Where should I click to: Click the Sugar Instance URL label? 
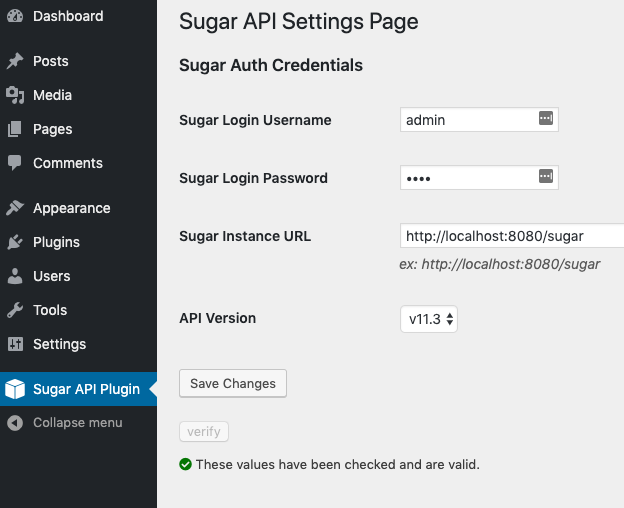(x=245, y=236)
